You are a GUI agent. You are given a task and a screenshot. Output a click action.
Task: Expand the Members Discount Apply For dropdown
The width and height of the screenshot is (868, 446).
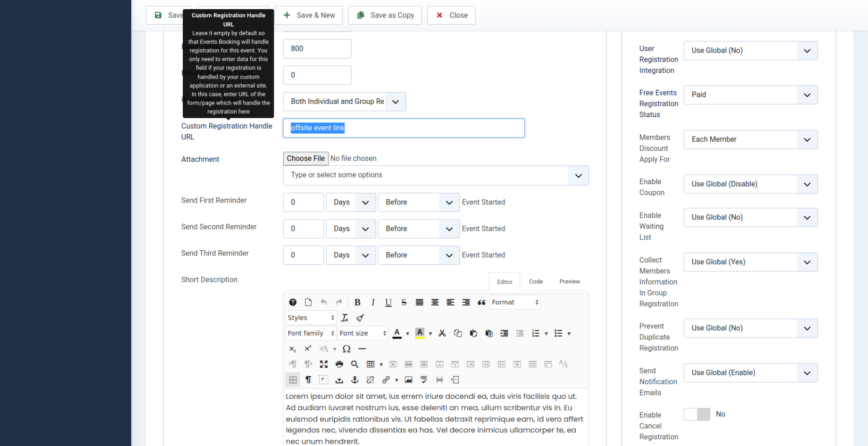(x=750, y=139)
